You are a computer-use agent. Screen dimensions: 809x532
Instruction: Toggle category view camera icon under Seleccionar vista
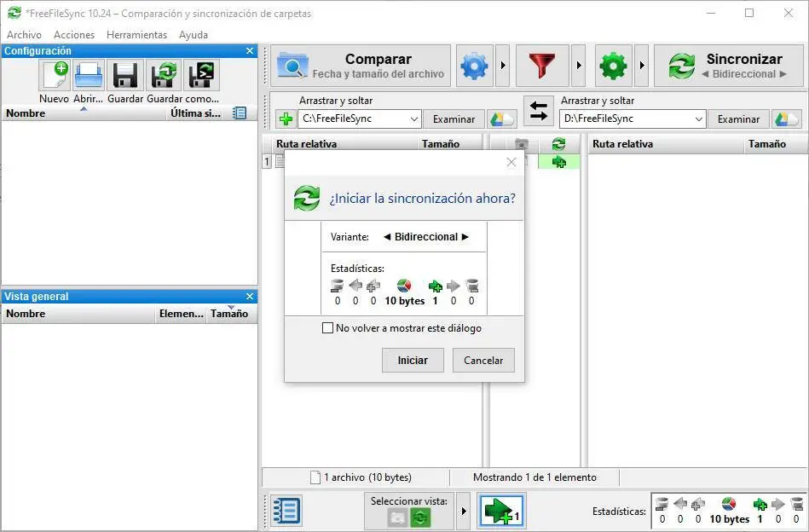398,518
